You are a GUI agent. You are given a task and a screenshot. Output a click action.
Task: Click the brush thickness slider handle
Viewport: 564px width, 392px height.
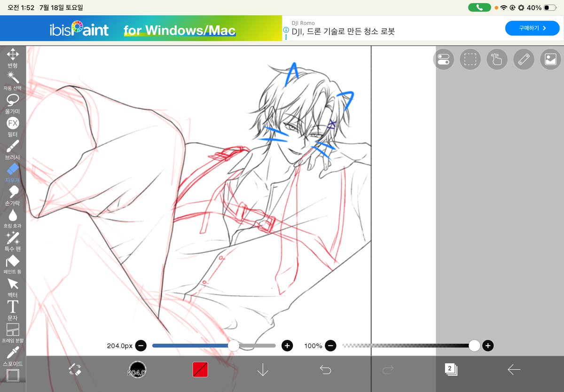pos(234,346)
